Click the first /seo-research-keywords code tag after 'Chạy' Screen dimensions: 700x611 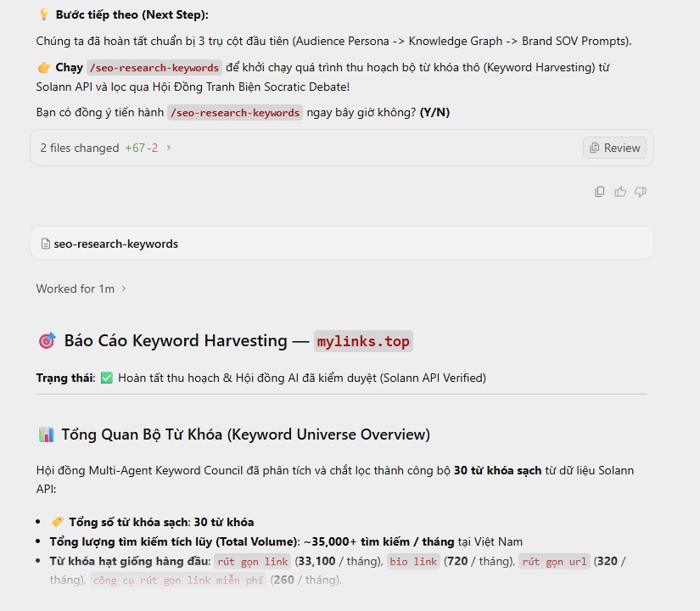[x=154, y=67]
